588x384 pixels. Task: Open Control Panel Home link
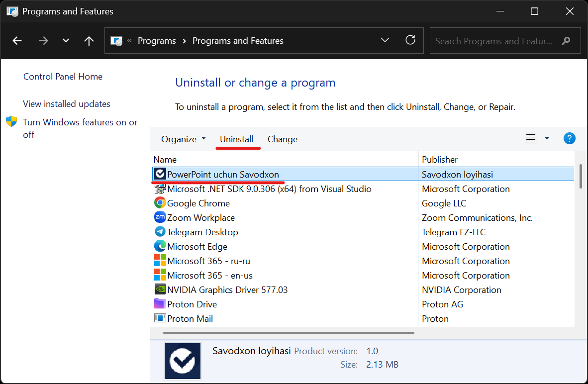point(63,77)
